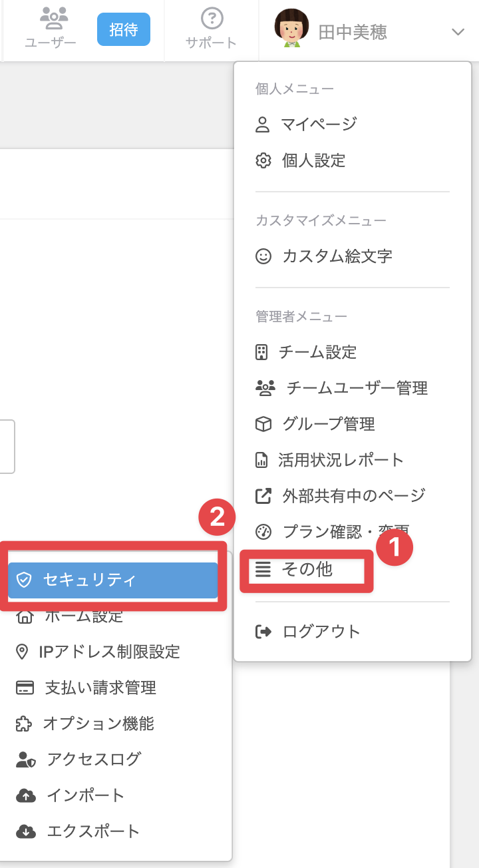Click the エクスポート cloud download icon

tap(25, 831)
